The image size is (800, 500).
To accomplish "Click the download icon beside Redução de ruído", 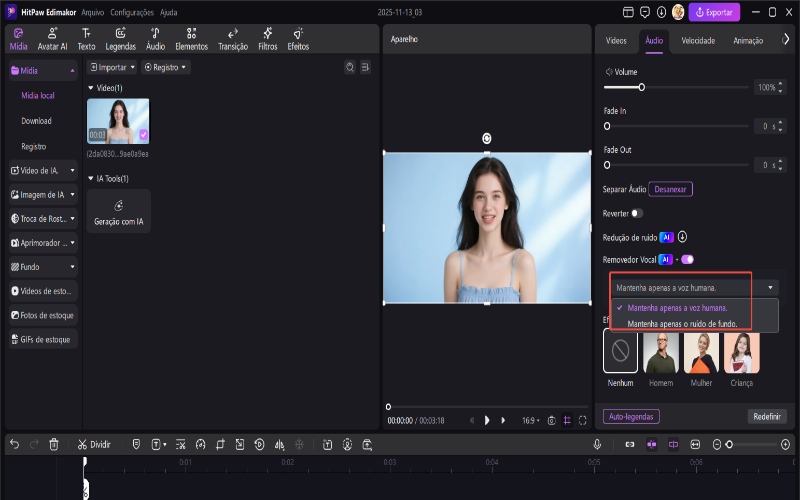I will click(682, 237).
